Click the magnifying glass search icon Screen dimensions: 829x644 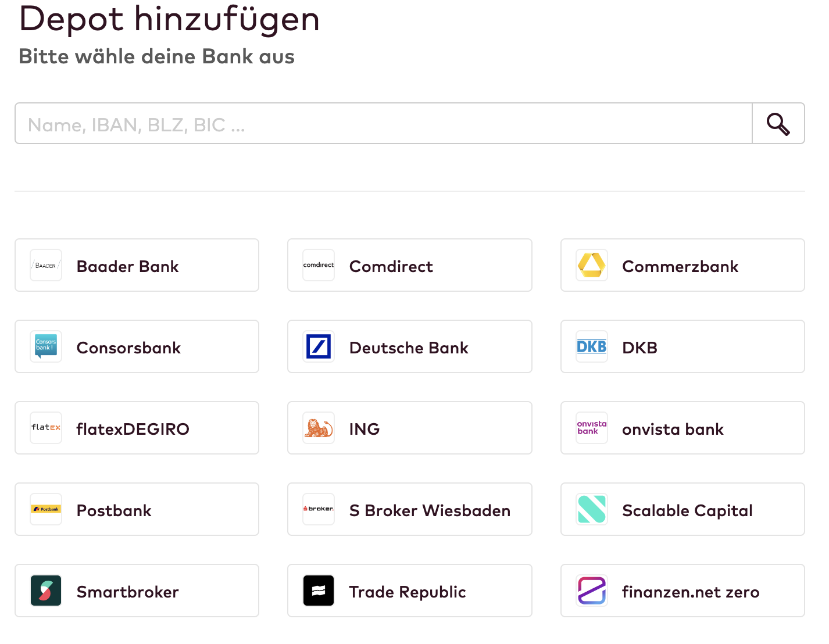pos(778,124)
